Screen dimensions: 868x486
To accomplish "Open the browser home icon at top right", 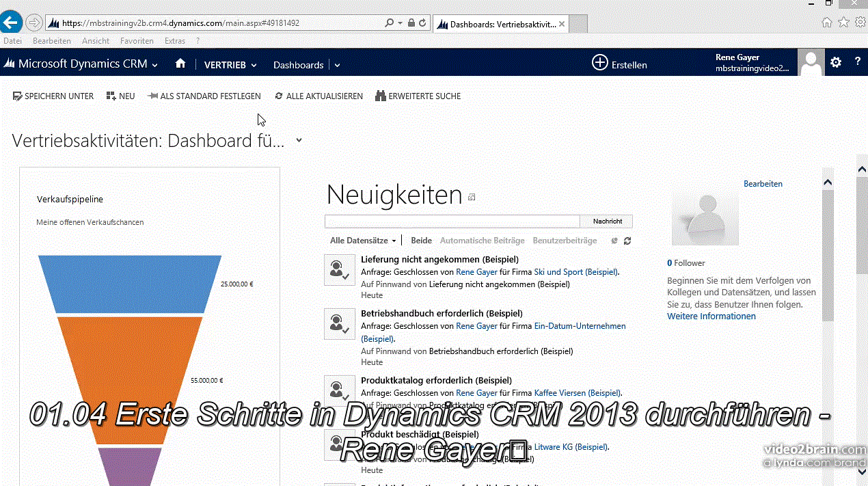I will click(827, 23).
